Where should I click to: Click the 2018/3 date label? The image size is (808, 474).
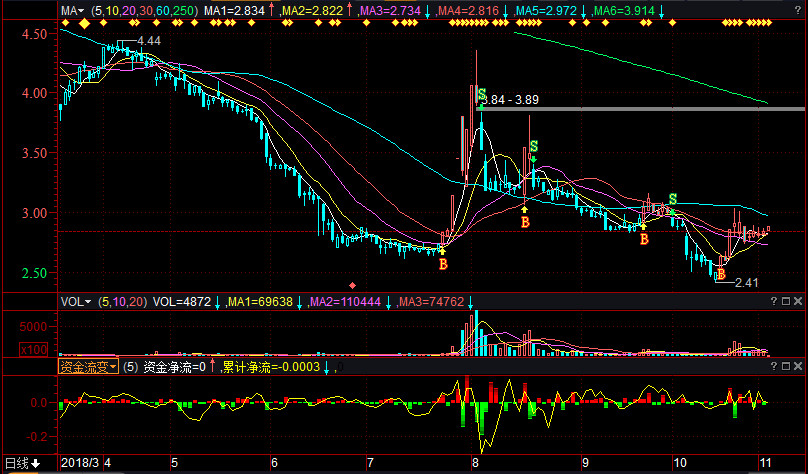click(80, 463)
